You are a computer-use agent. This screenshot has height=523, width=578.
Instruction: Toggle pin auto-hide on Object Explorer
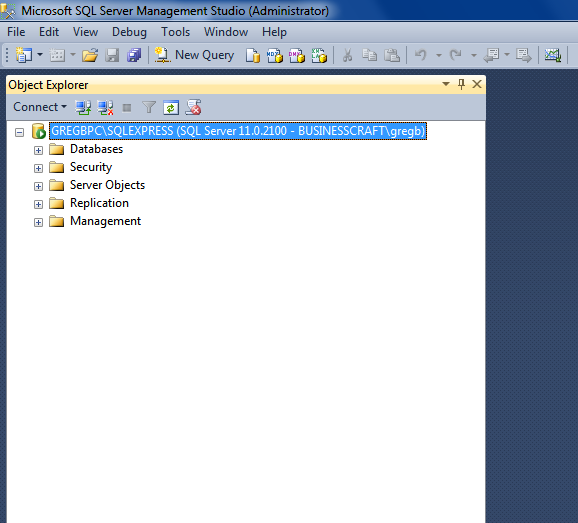pyautogui.click(x=461, y=84)
